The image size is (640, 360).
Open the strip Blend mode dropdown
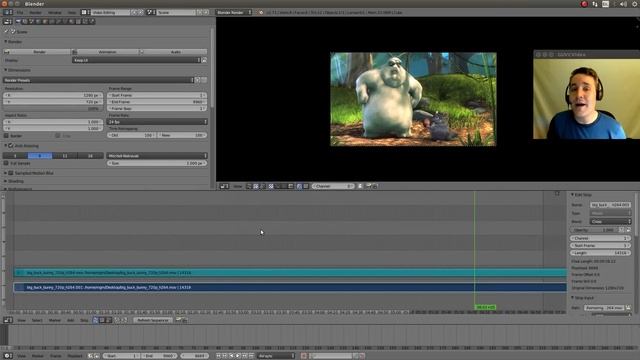611,222
